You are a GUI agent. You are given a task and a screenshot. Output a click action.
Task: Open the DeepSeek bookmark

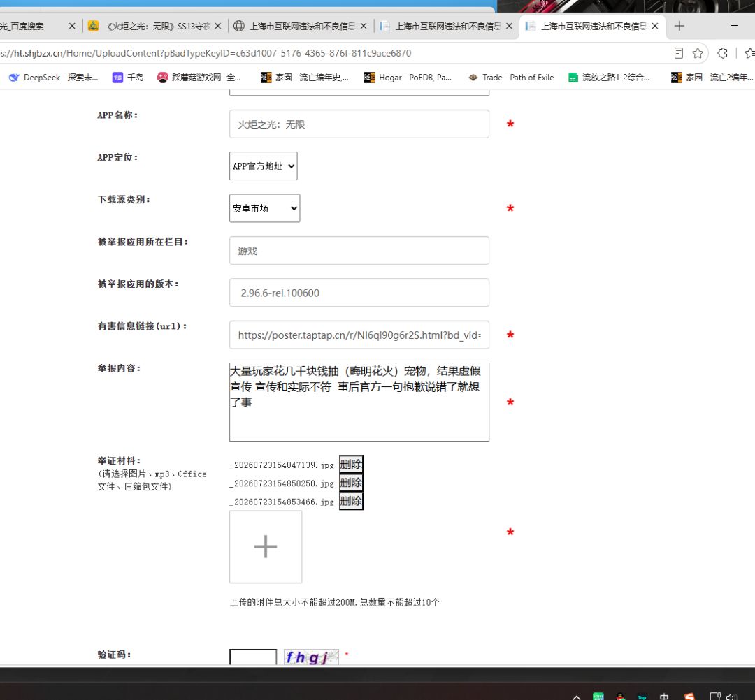click(x=53, y=78)
